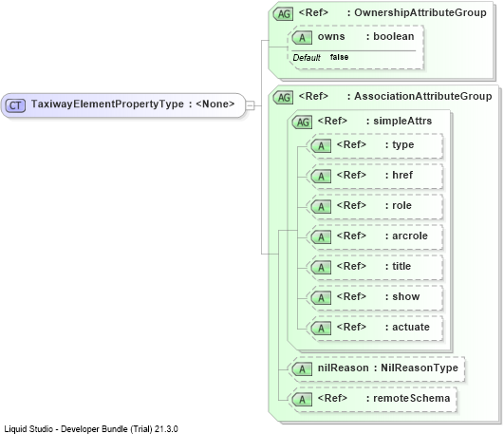Select the role attribute reference name
Viewport: 504px width, 434px height.
(x=401, y=205)
